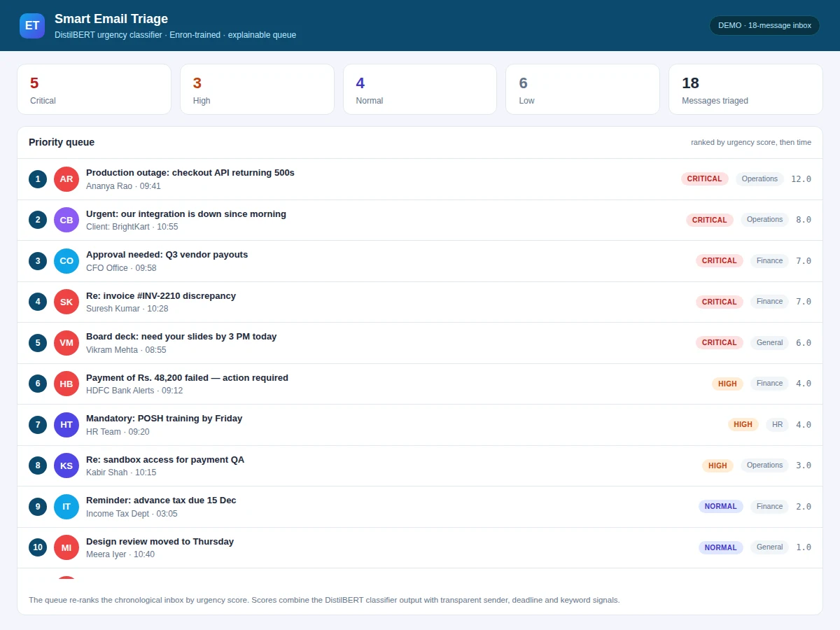Click the DEMO 18-message inbox badge

[x=764, y=25]
